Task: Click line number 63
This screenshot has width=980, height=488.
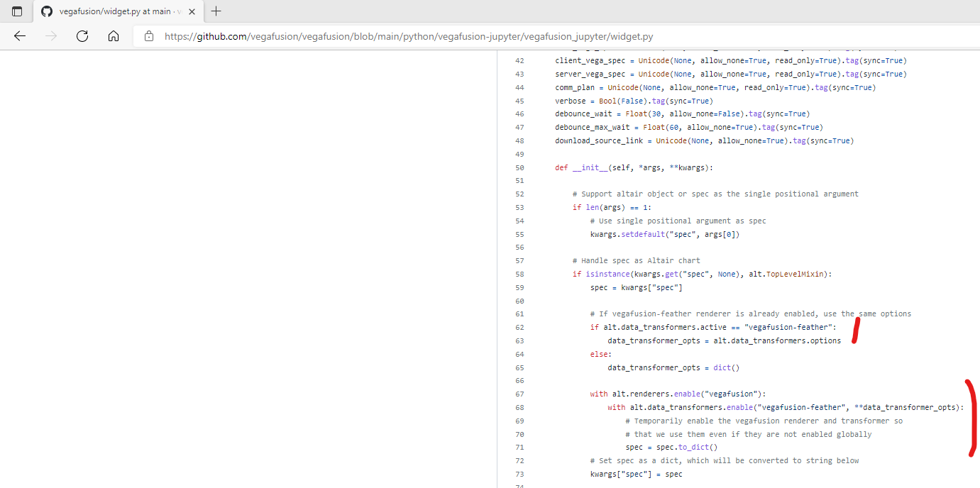Action: [x=519, y=340]
